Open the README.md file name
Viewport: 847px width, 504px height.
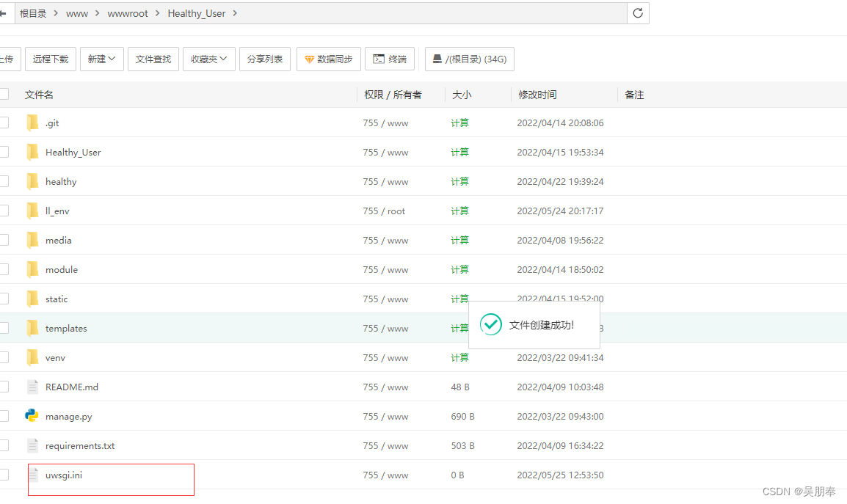[72, 387]
